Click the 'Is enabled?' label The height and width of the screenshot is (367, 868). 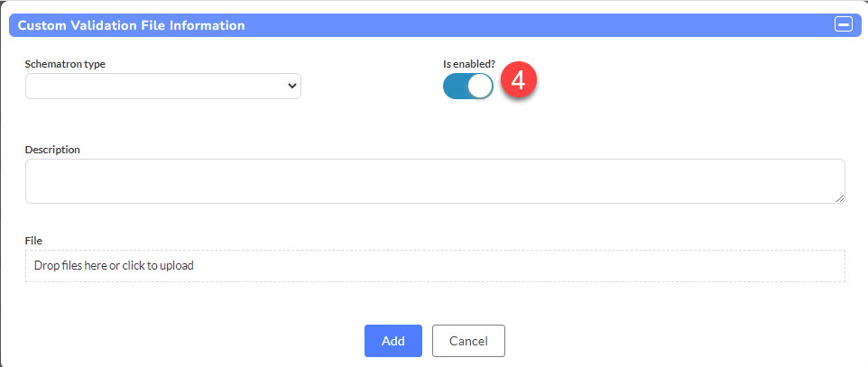click(469, 64)
